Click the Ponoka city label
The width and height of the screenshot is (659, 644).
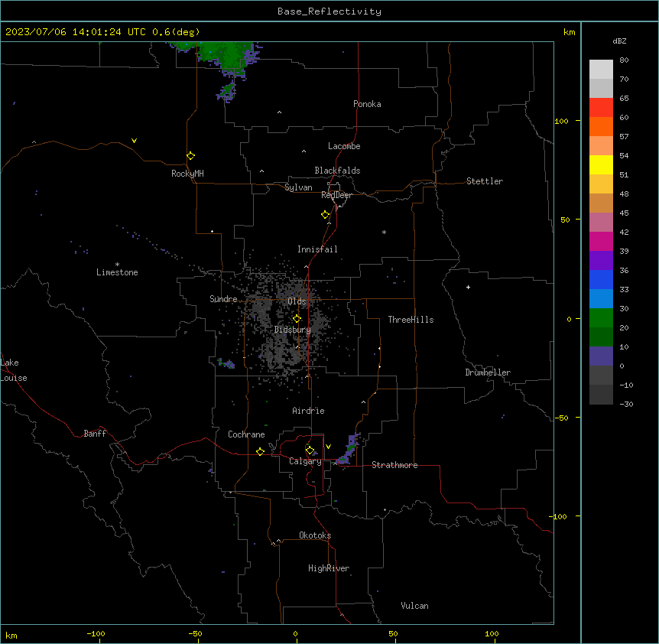click(367, 104)
